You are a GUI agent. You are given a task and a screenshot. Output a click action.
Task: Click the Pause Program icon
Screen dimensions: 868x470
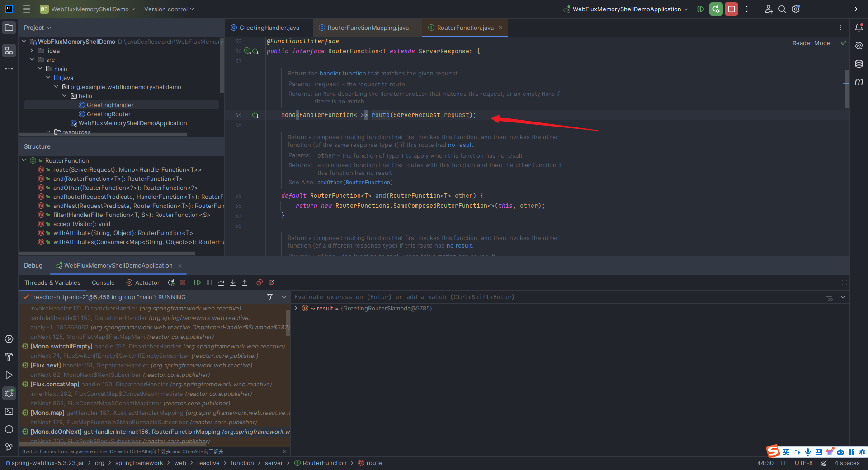click(209, 283)
